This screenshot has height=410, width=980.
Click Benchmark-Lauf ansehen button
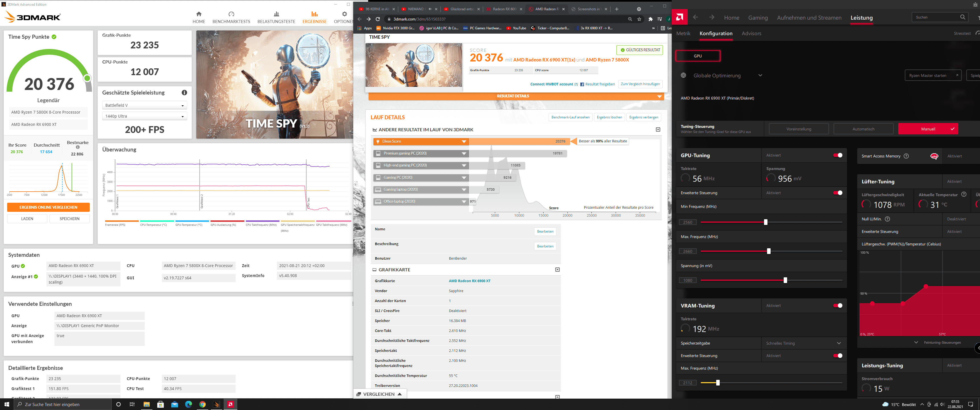(570, 117)
